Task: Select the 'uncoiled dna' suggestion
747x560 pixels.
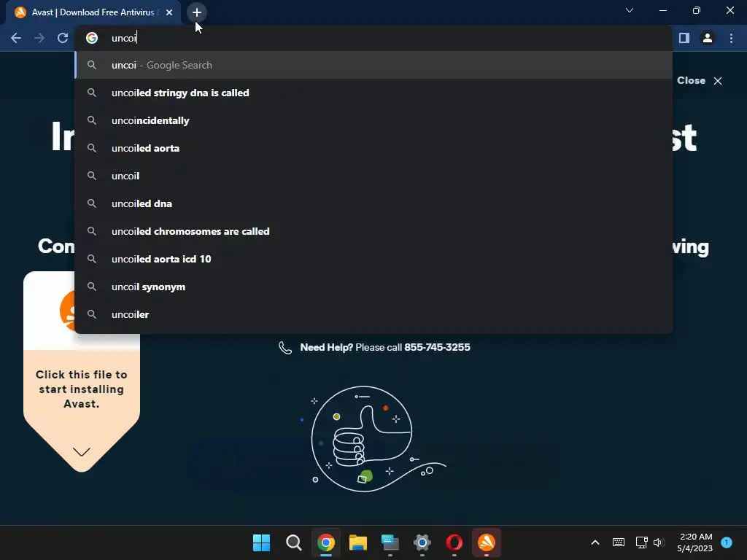Action: [374, 204]
